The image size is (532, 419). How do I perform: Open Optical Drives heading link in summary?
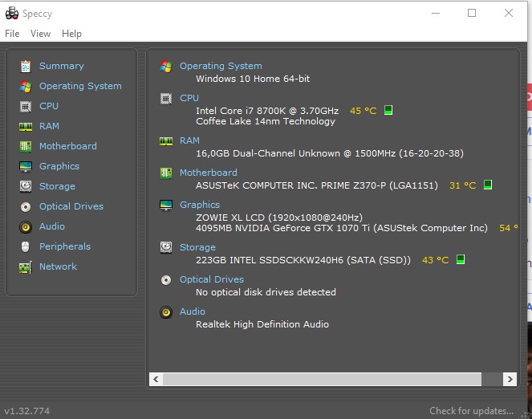click(x=211, y=279)
